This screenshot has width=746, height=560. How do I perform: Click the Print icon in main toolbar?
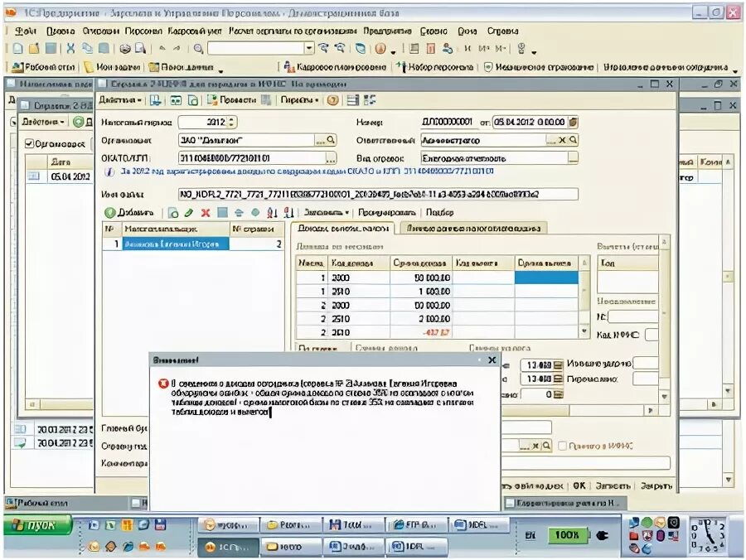pos(124,48)
